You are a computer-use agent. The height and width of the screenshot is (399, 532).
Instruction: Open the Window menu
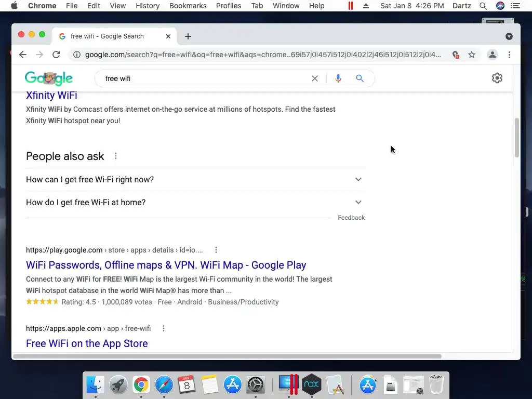point(286,6)
